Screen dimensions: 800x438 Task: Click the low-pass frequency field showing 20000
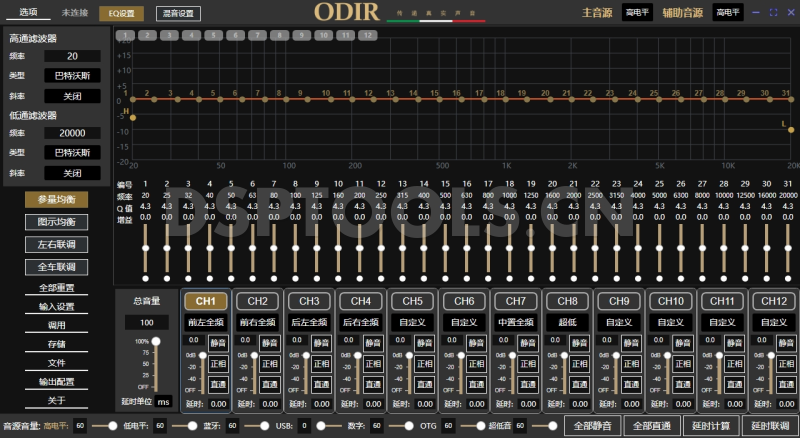(x=72, y=133)
